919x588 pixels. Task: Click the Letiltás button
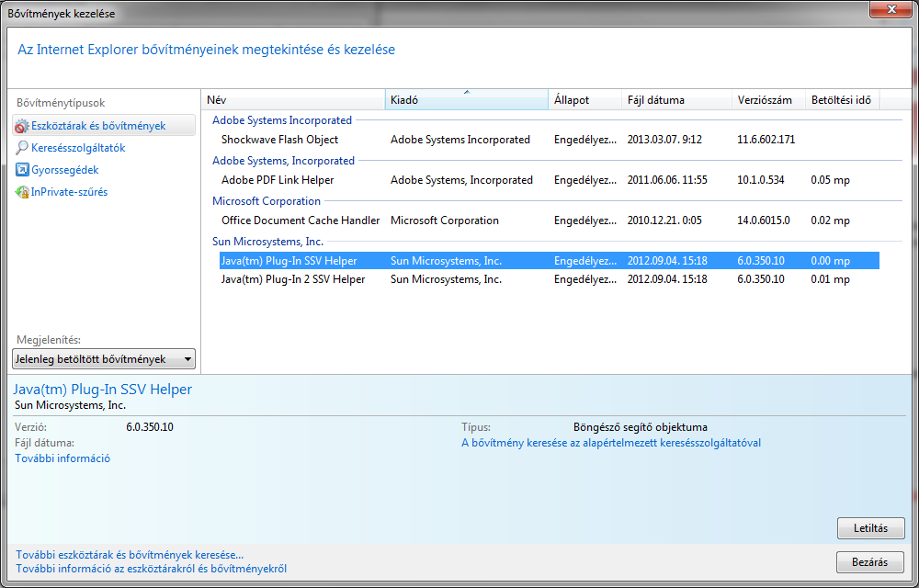(871, 527)
